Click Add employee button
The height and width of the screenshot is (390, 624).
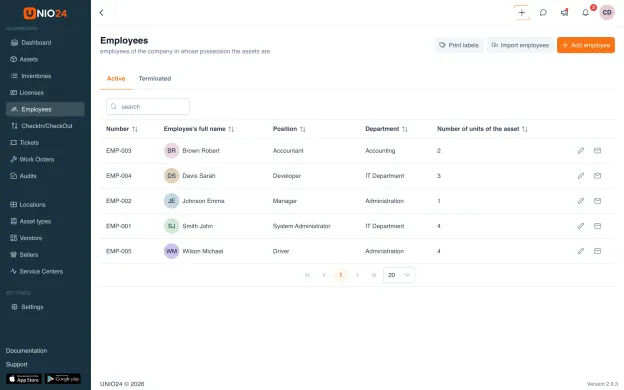(x=586, y=45)
